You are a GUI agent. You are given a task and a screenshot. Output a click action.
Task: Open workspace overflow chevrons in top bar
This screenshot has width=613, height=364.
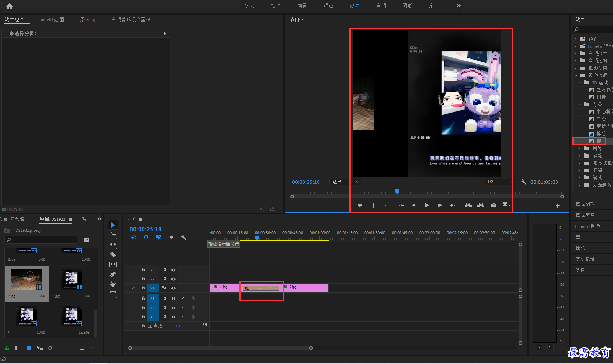459,5
